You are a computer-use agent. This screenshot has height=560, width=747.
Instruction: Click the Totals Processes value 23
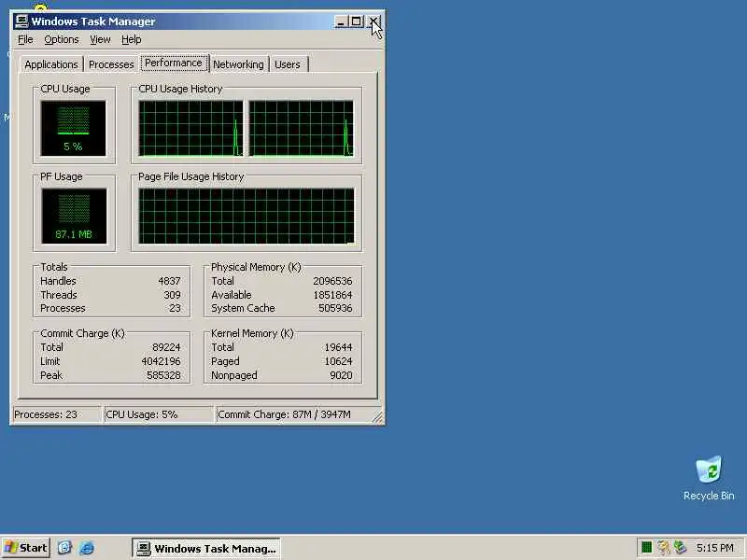175,308
